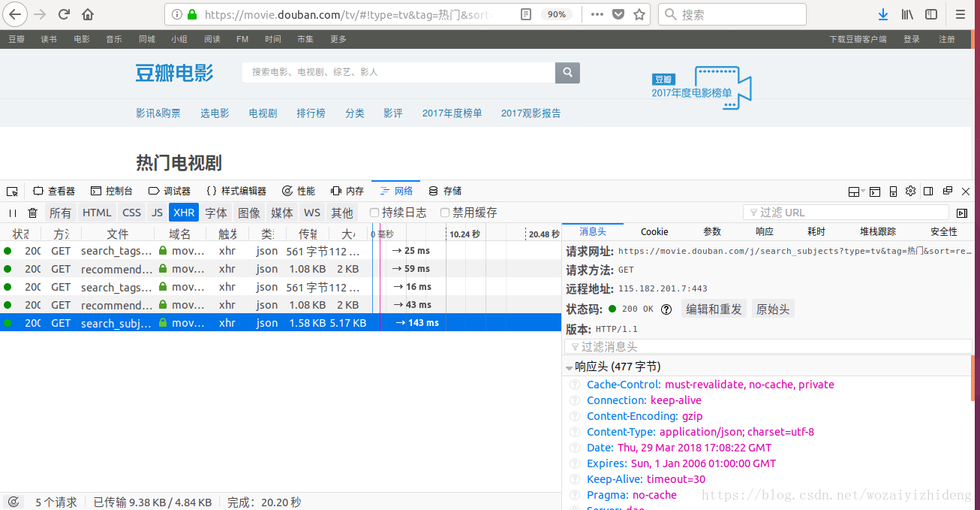Toggle the CSS request filter

(132, 213)
